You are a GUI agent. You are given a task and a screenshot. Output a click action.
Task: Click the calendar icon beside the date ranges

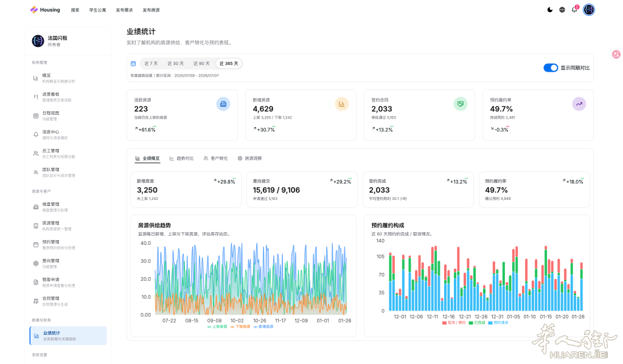[x=133, y=64]
